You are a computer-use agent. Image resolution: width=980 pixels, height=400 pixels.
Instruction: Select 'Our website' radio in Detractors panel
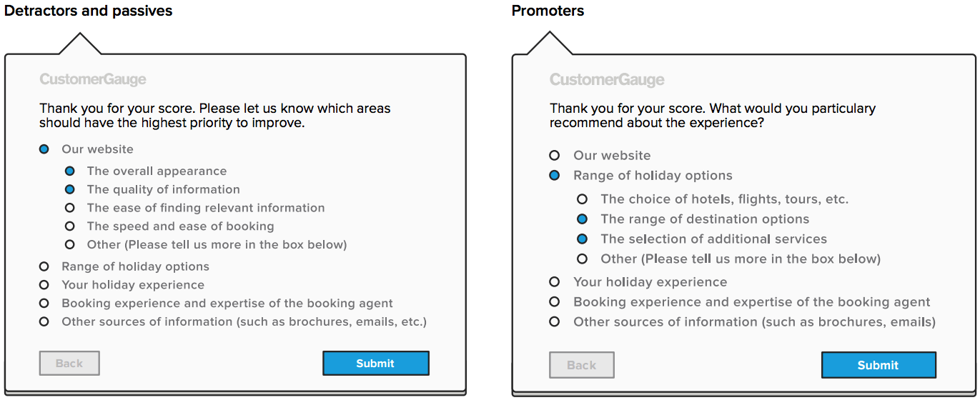(x=44, y=149)
